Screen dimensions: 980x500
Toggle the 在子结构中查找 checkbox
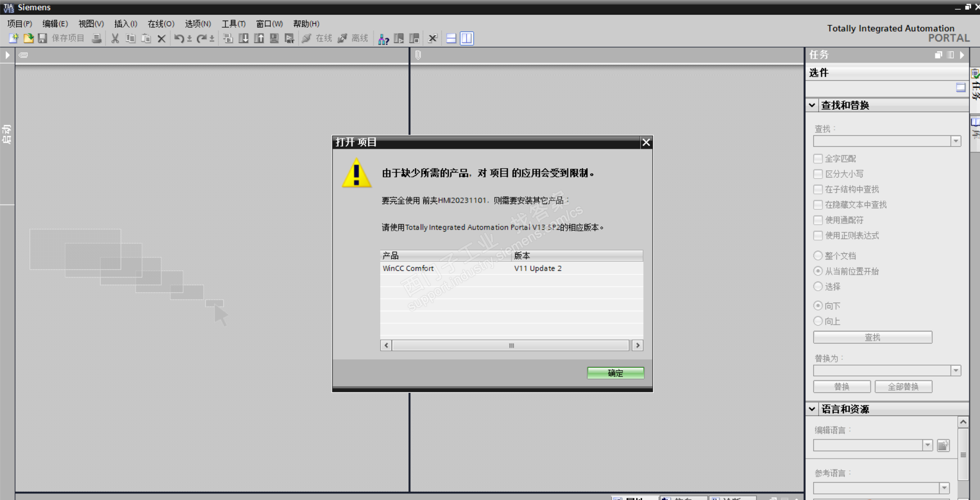818,190
